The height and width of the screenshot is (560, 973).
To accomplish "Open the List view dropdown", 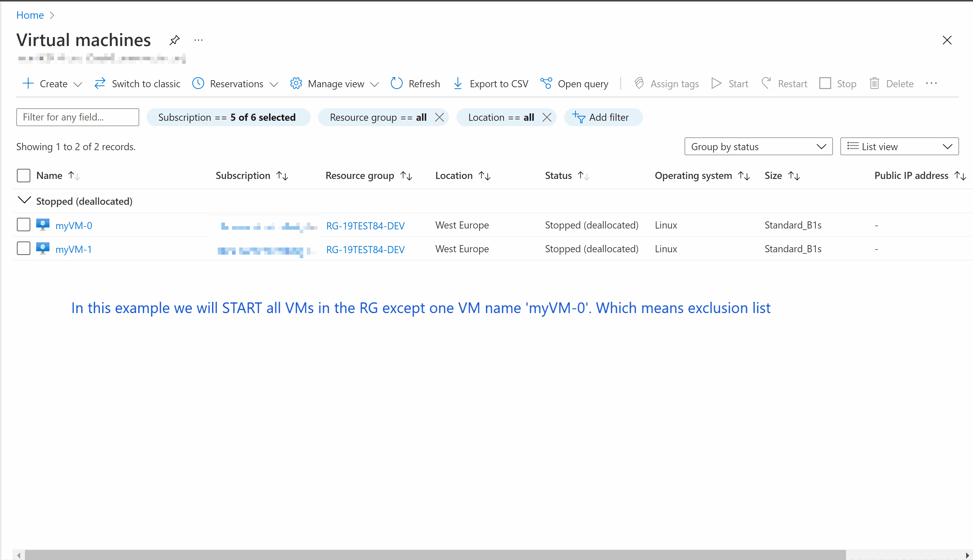I will [899, 146].
